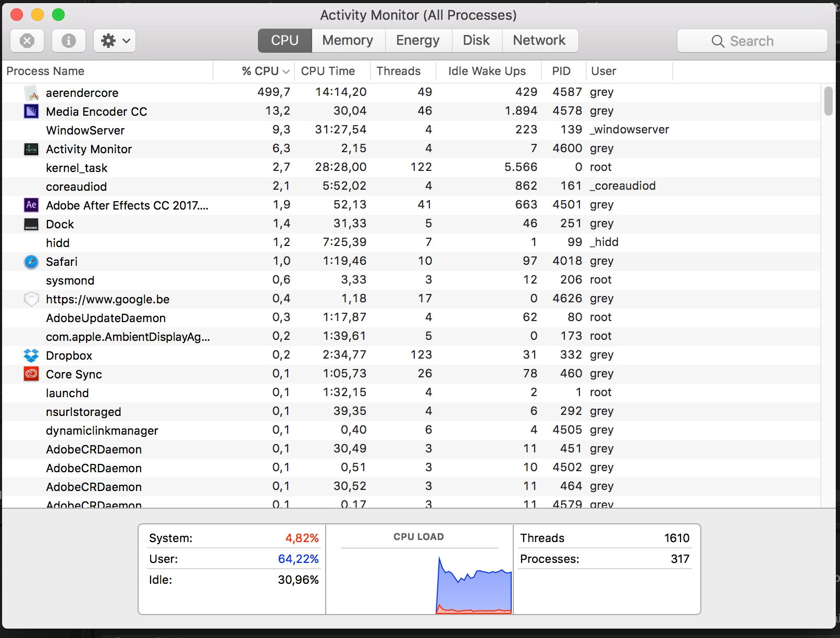This screenshot has height=638, width=840.
Task: Select the launchd process row
Action: coord(412,393)
